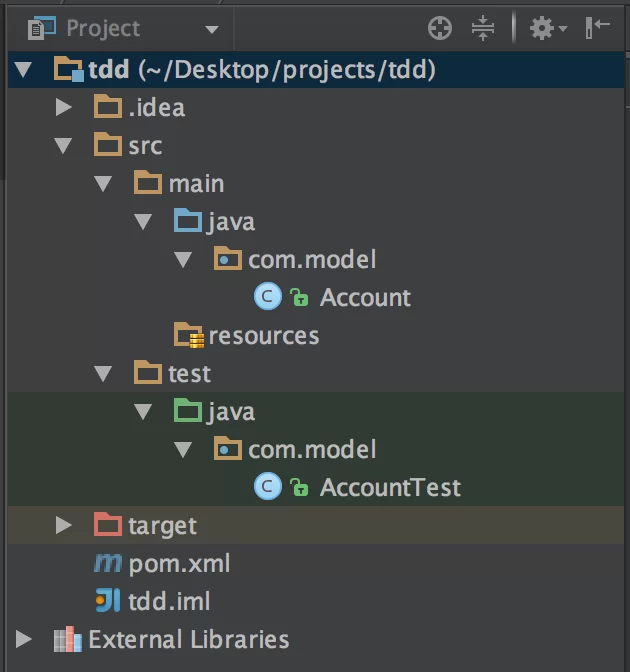
Task: Click the main folder icon
Action: pos(147,183)
